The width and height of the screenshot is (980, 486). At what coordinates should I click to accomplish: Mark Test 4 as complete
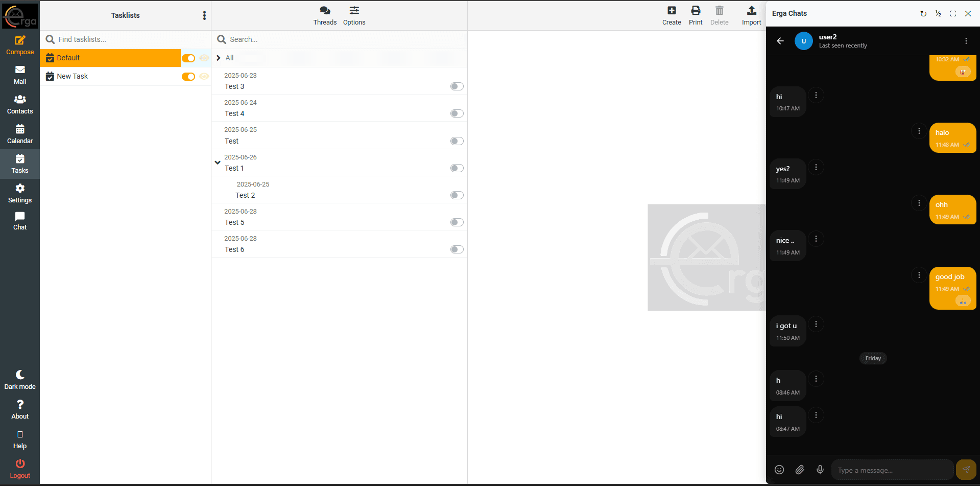click(457, 113)
